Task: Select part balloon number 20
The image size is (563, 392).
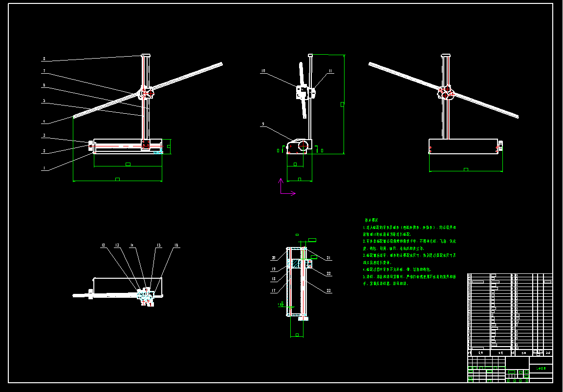Action: pos(274,258)
